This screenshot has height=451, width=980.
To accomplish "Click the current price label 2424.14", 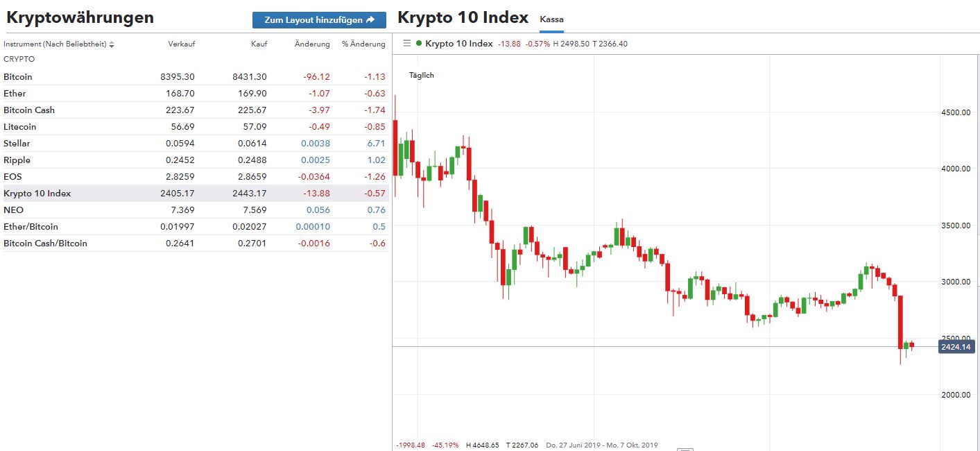I will [956, 346].
